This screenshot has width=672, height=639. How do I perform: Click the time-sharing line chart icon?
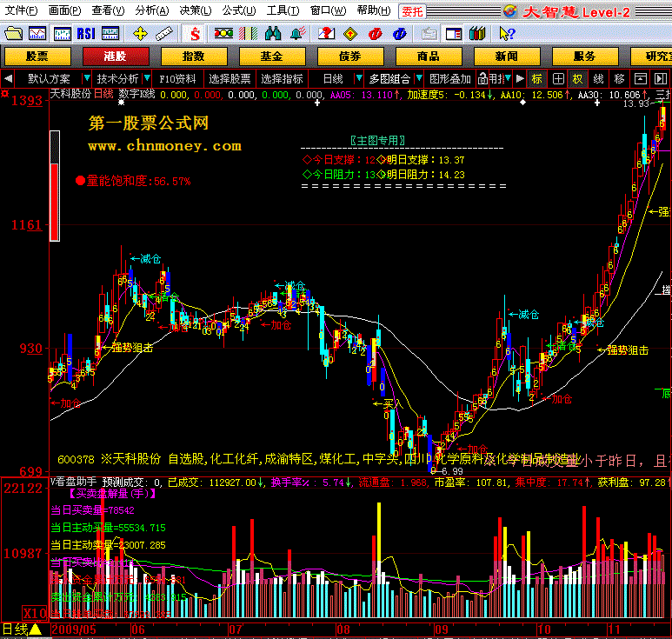pos(37,33)
